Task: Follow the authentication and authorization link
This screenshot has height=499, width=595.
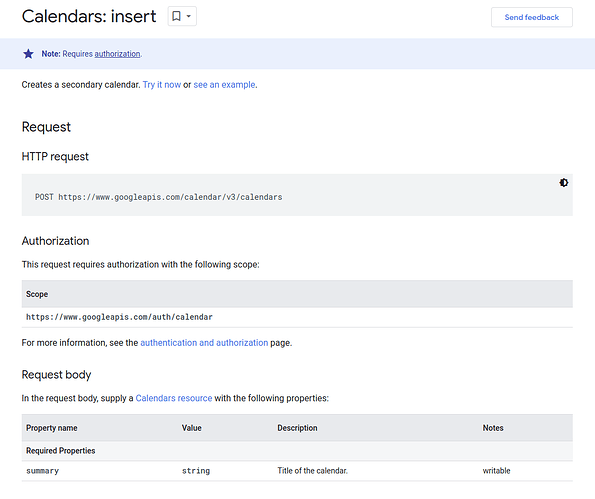Action: click(x=204, y=343)
